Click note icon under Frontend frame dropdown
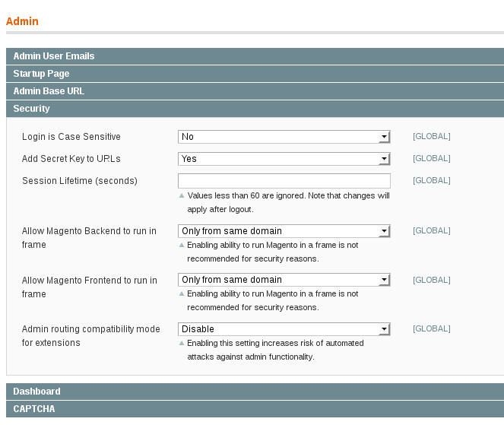The height and width of the screenshot is (425, 504). coord(182,293)
